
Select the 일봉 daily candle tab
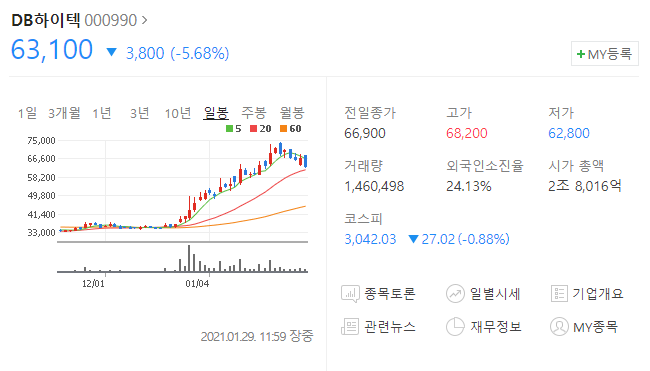[x=216, y=113]
